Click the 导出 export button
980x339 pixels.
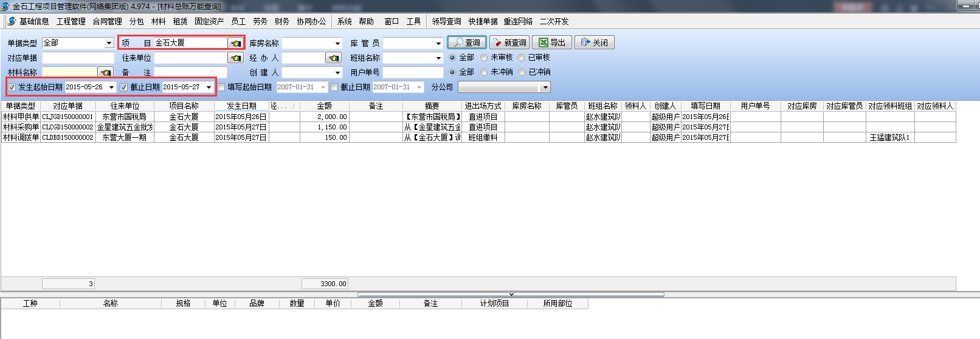point(552,43)
